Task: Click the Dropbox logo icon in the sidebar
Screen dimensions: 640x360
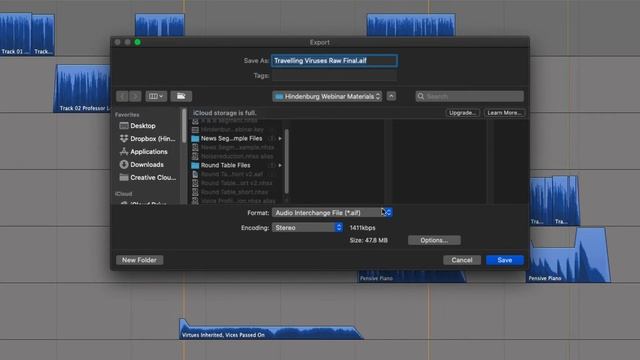Action: (x=124, y=139)
